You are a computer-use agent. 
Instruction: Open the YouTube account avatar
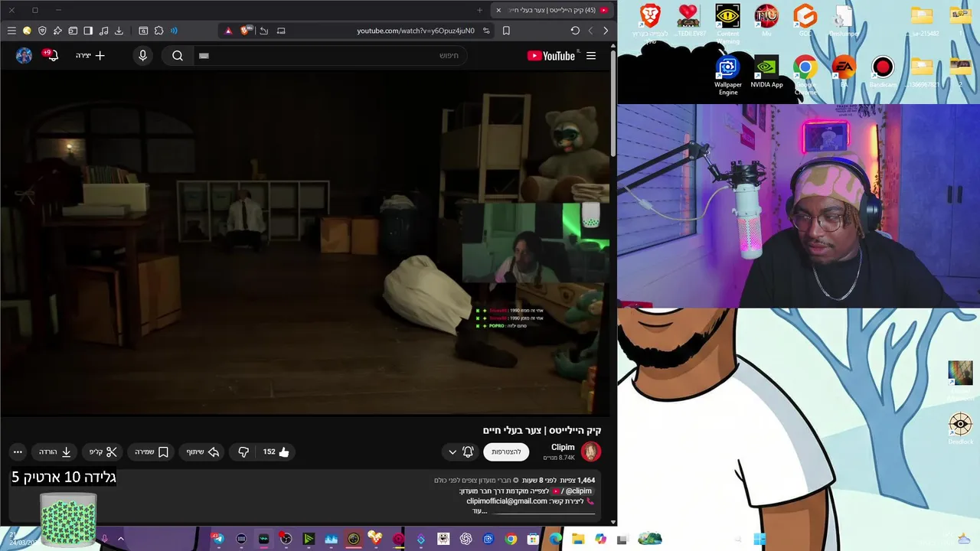[24, 55]
